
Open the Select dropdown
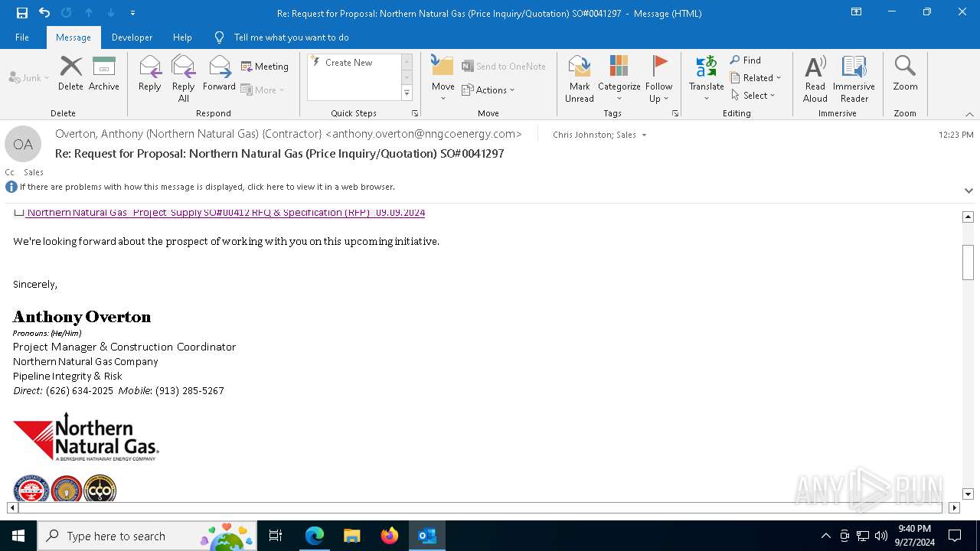pyautogui.click(x=753, y=96)
